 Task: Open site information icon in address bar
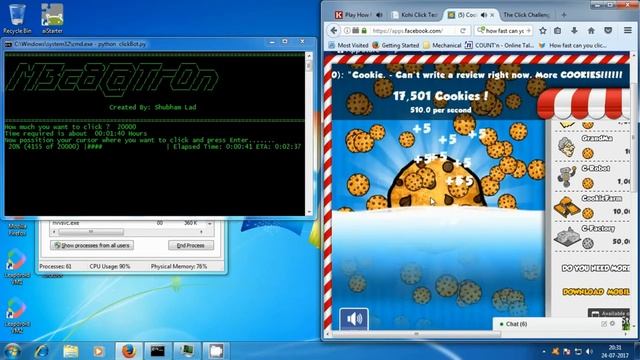347,31
